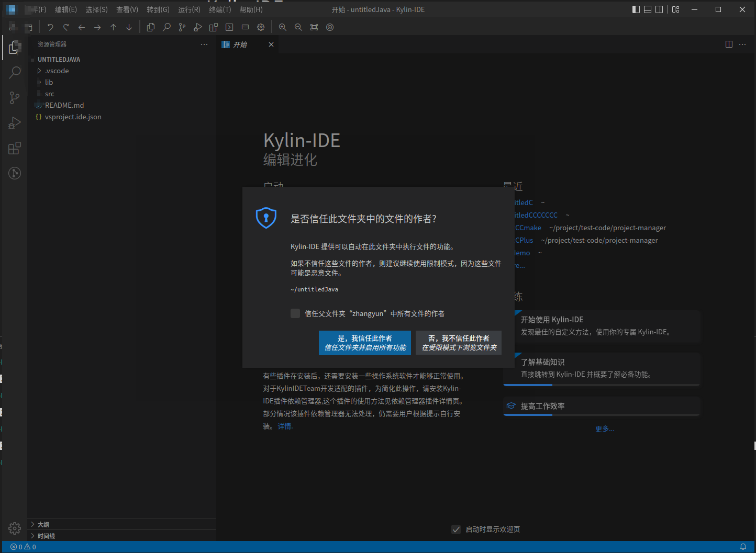Open the circular git graph icon in activity bar
The height and width of the screenshot is (553, 756).
15,173
